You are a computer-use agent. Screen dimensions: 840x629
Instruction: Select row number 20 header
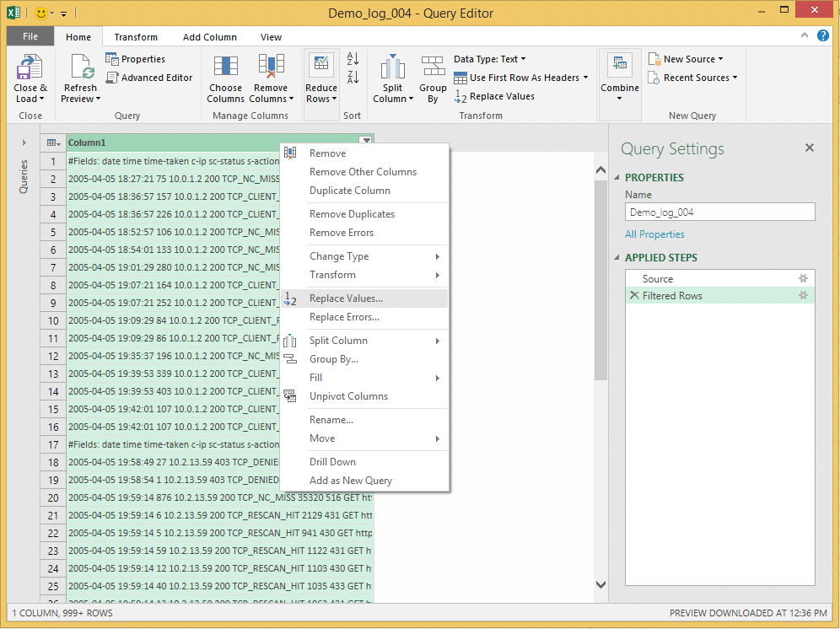pyautogui.click(x=53, y=497)
